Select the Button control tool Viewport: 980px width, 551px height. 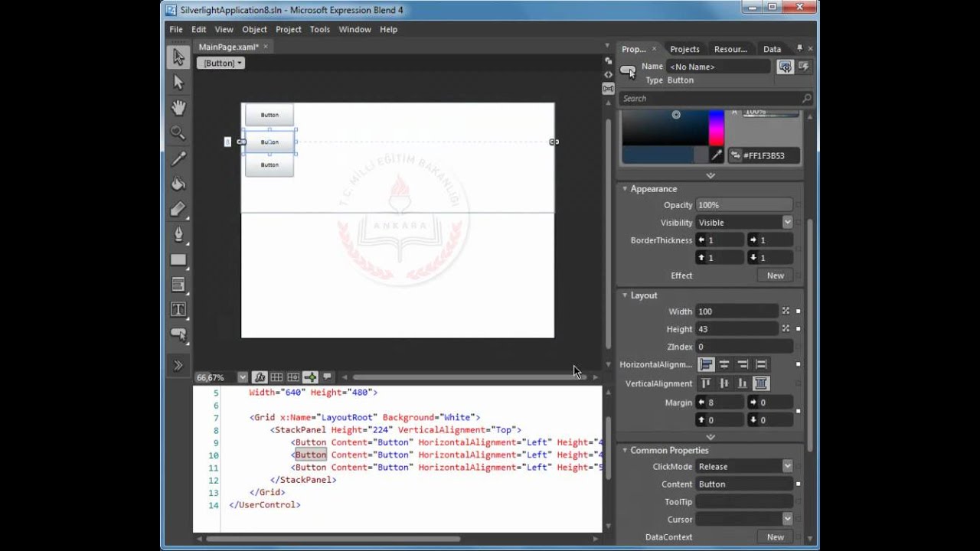(178, 335)
